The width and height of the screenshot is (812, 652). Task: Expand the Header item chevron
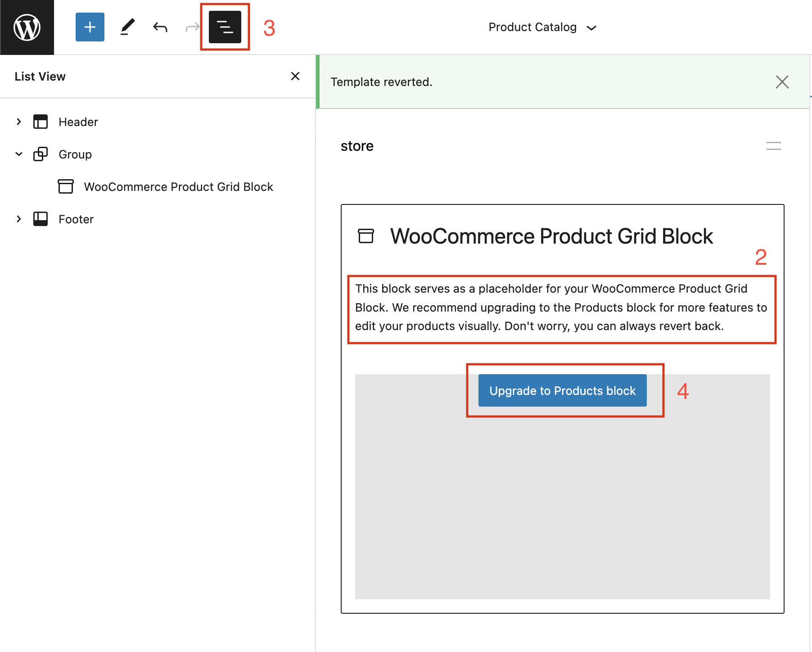(19, 122)
